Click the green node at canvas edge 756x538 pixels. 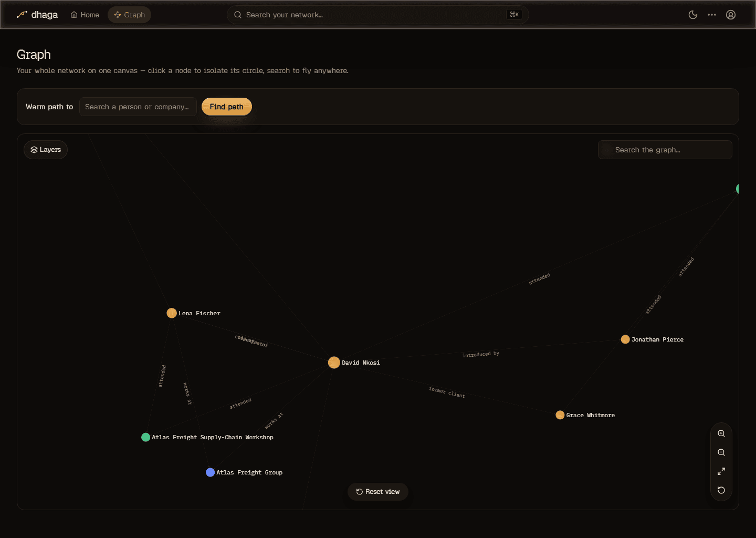738,189
